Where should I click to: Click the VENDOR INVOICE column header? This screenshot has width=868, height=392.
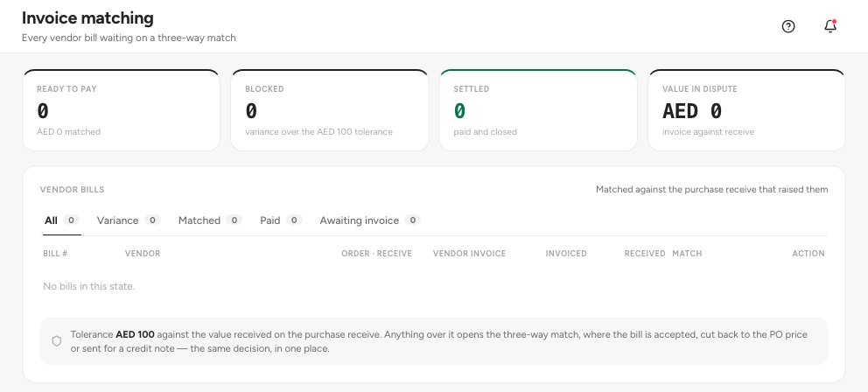(469, 254)
